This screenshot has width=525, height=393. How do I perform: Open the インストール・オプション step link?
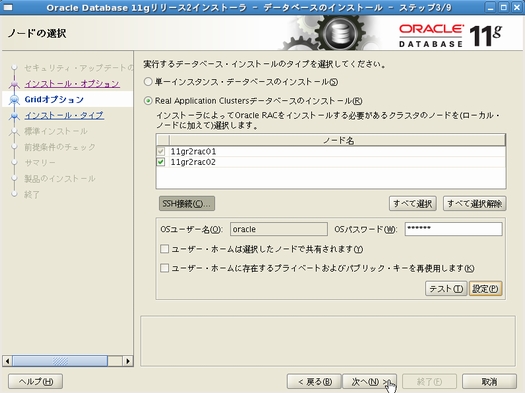click(72, 84)
